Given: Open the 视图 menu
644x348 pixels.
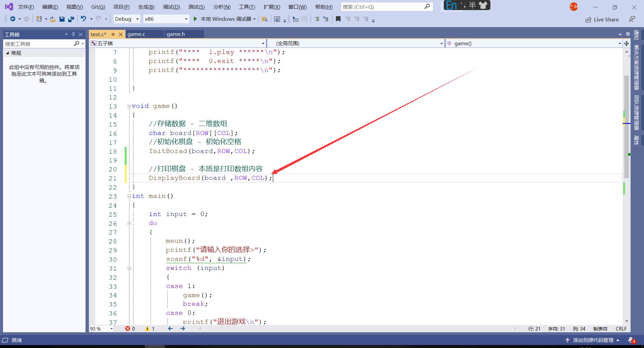Looking at the screenshot, I should pos(74,7).
